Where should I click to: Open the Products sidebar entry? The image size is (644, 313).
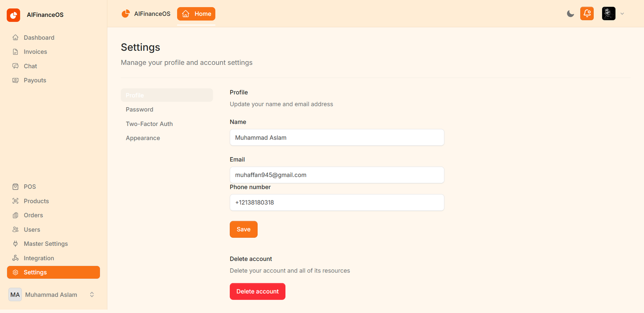click(54, 201)
